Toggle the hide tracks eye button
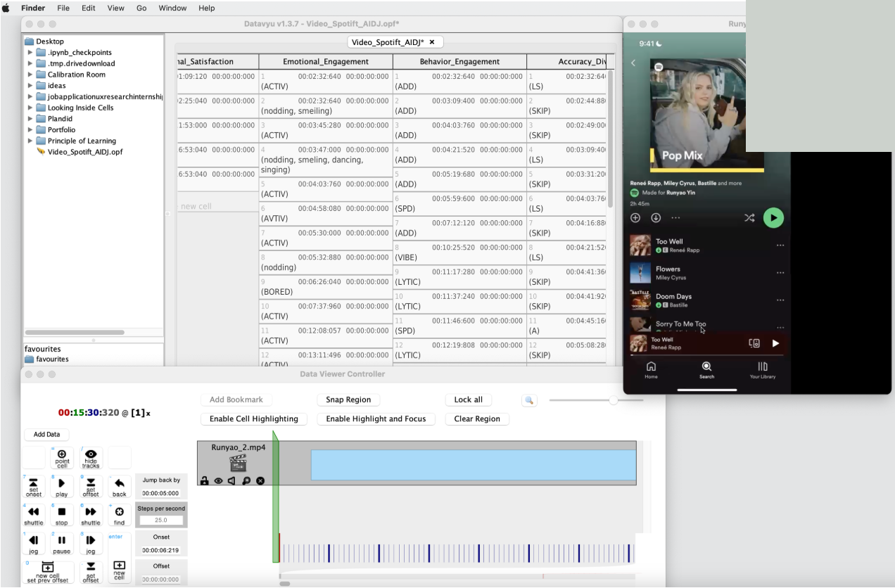 click(x=91, y=458)
